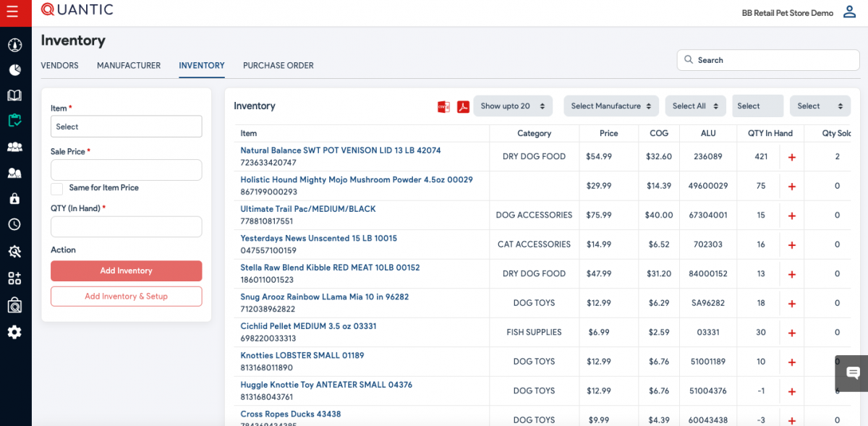Click BB Retail Pet Store Demo label
Image resolution: width=868 pixels, height=426 pixels.
pos(788,13)
